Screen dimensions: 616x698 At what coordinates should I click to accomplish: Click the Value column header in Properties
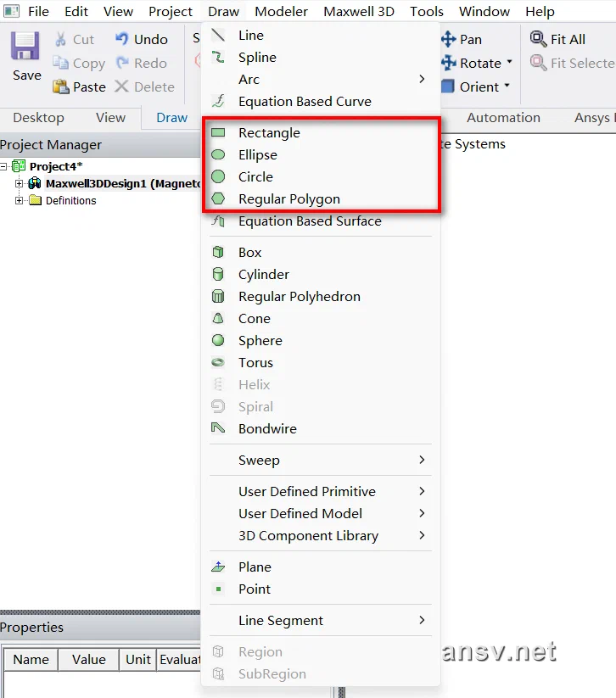[88, 659]
